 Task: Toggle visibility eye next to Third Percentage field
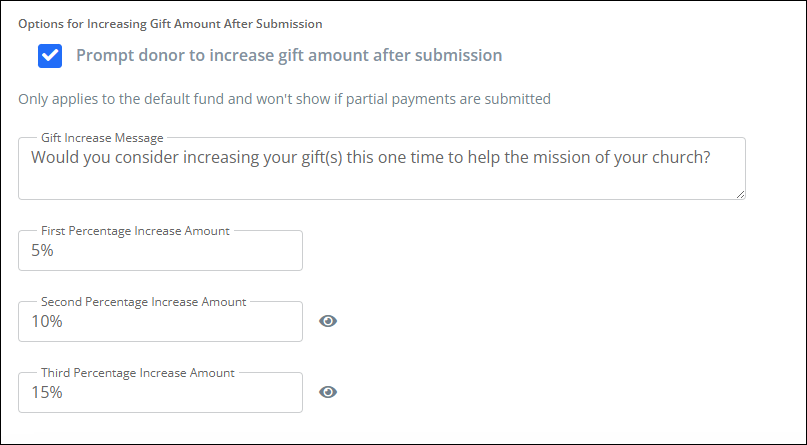click(328, 392)
